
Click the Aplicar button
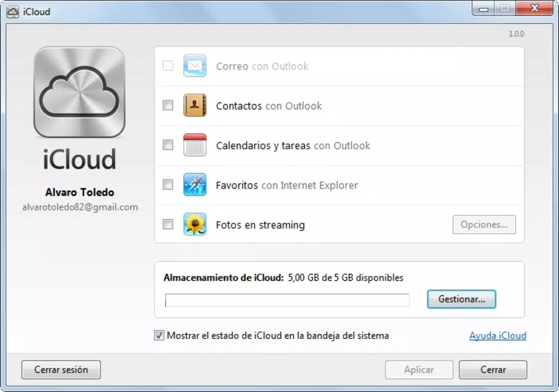(x=419, y=369)
